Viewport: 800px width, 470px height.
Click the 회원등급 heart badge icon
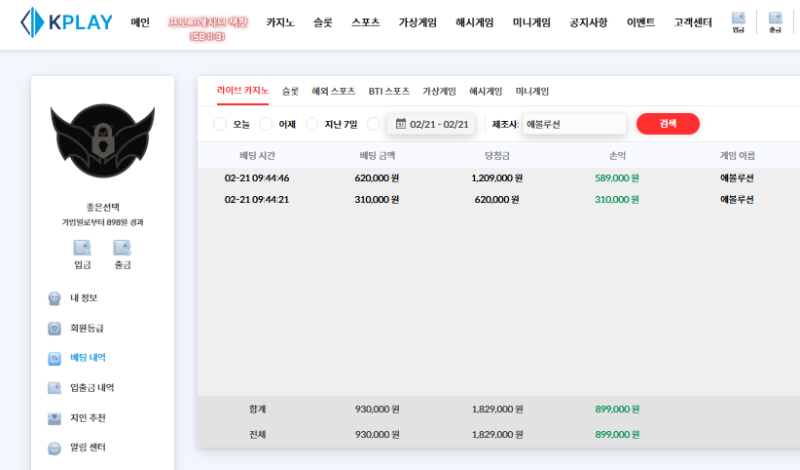54,328
